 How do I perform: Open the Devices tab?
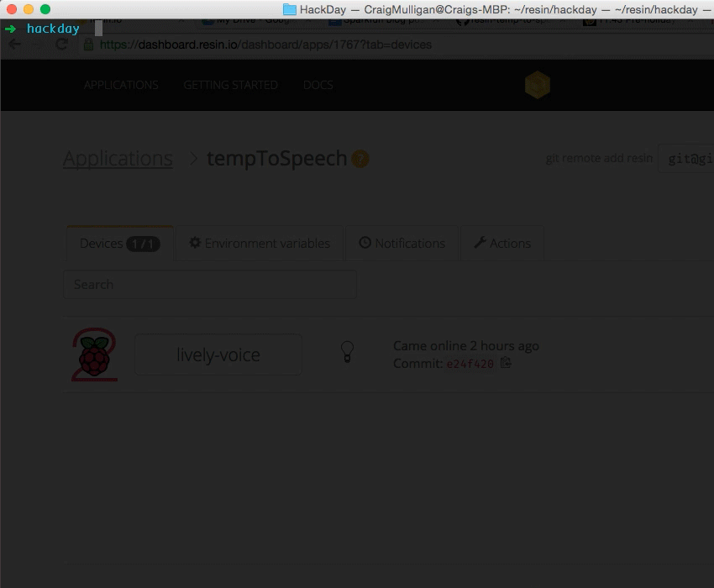[x=120, y=244]
